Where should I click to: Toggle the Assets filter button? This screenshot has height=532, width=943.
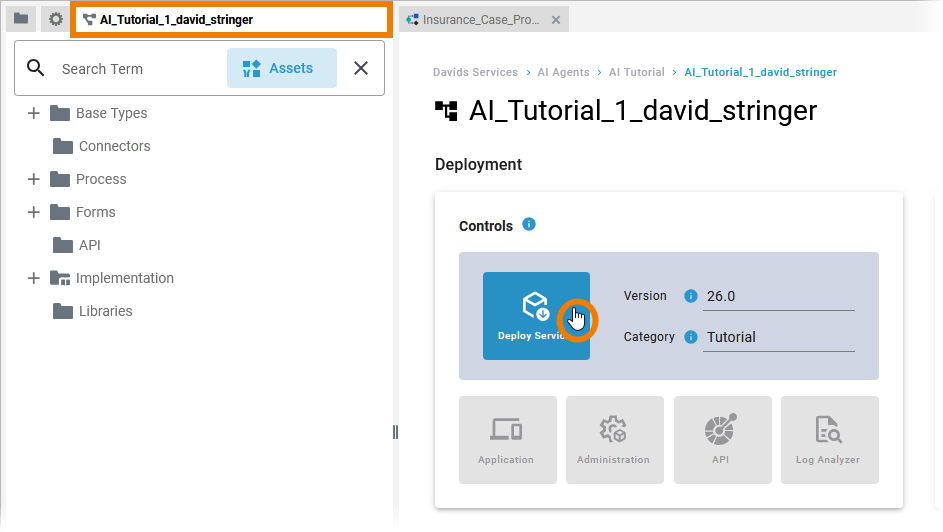point(281,68)
